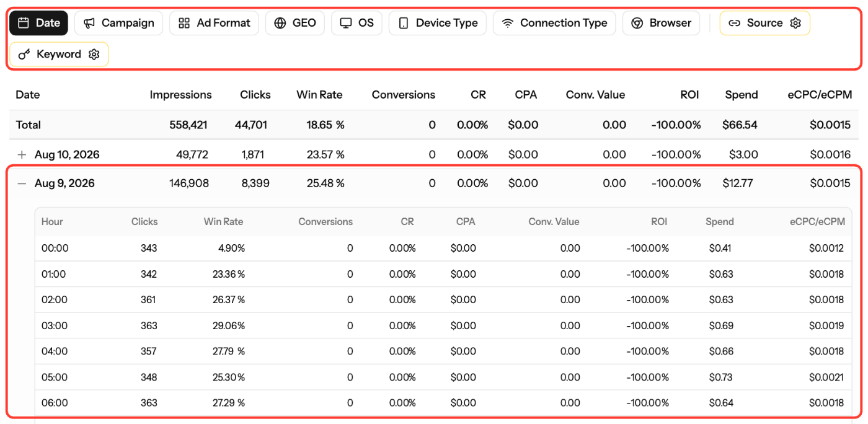Click win rate 4.90% cell
Screen dimensions: 868x424
pyautogui.click(x=231, y=249)
